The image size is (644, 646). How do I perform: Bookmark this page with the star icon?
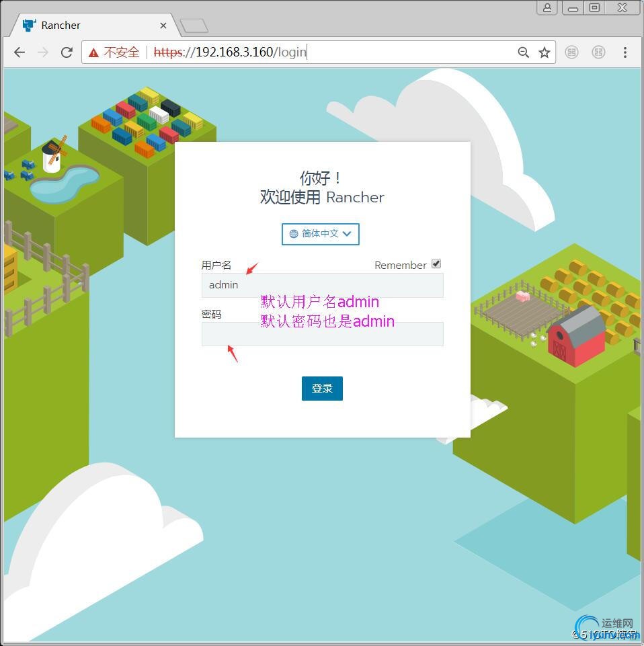coord(545,52)
